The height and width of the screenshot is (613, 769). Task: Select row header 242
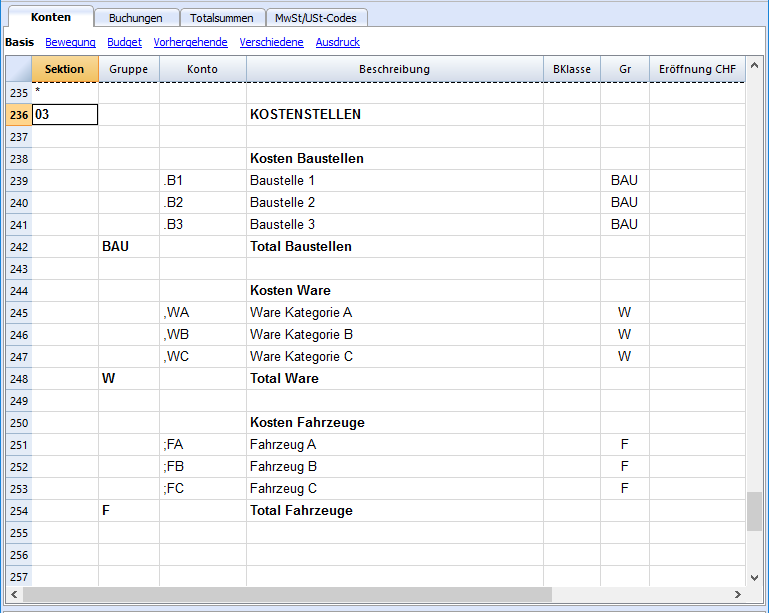19,247
